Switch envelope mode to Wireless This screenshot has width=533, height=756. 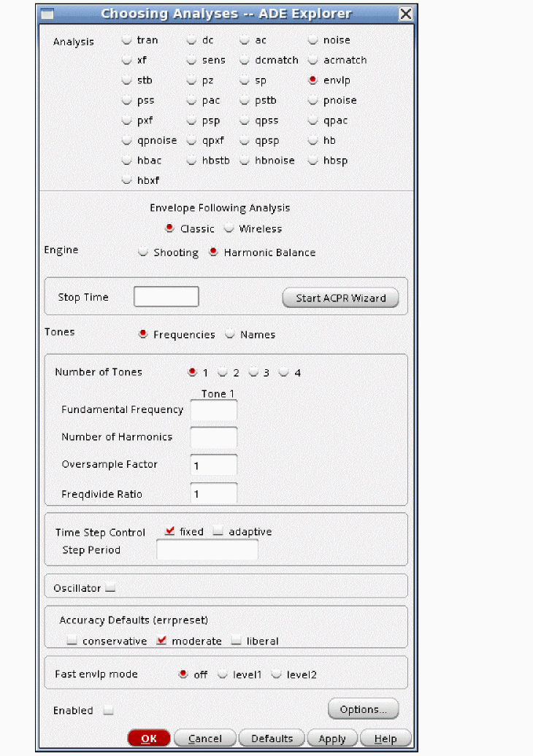pyautogui.click(x=229, y=228)
